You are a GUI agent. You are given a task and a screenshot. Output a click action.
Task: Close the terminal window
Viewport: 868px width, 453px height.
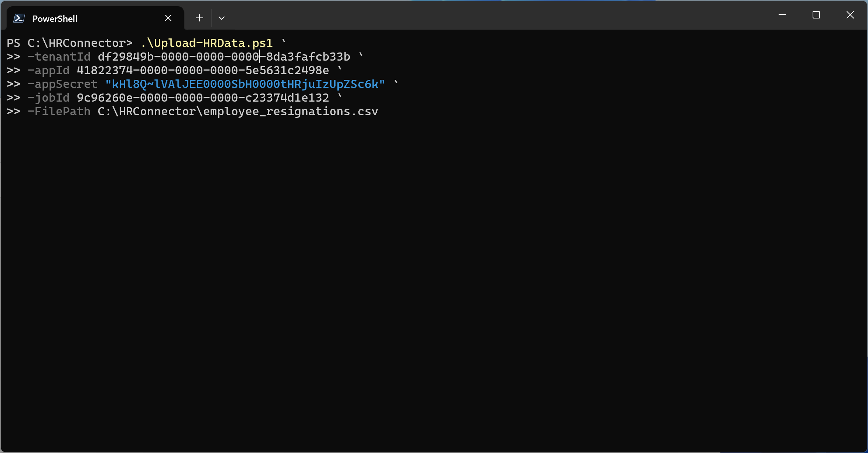tap(850, 15)
